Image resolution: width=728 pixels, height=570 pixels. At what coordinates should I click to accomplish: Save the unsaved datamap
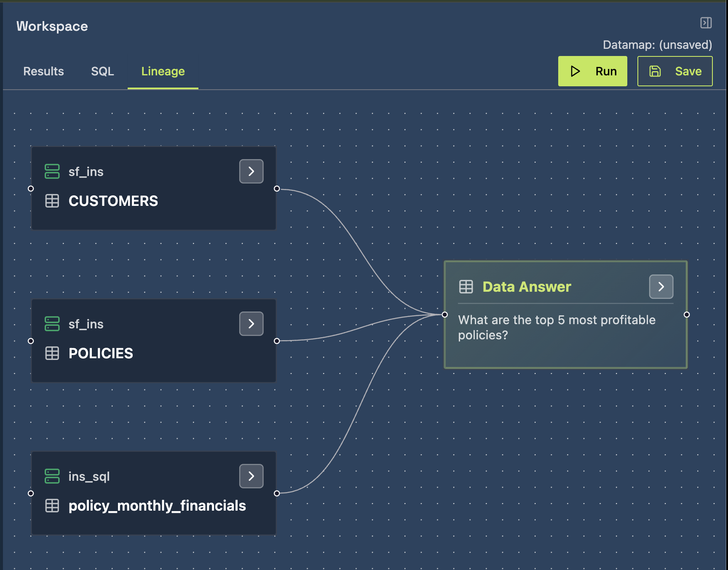[674, 71]
